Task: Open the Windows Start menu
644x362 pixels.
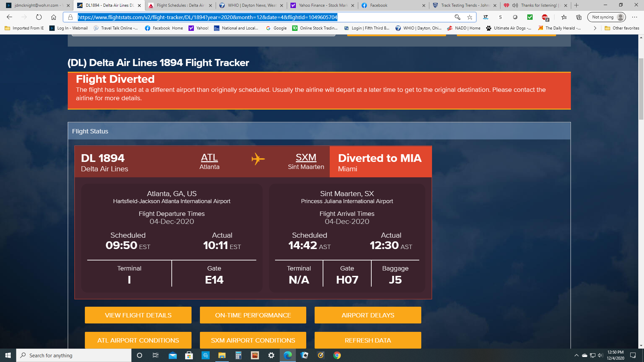Action: click(x=8, y=355)
